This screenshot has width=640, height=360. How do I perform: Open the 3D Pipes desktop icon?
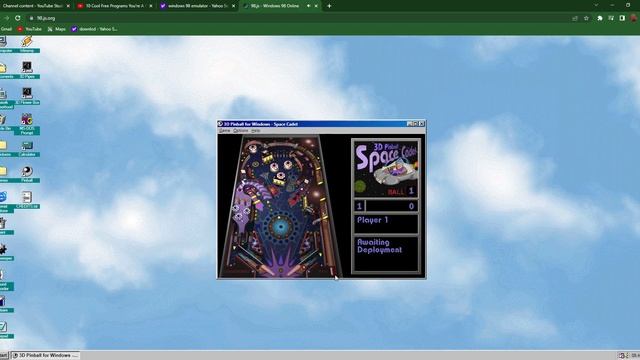pyautogui.click(x=27, y=70)
